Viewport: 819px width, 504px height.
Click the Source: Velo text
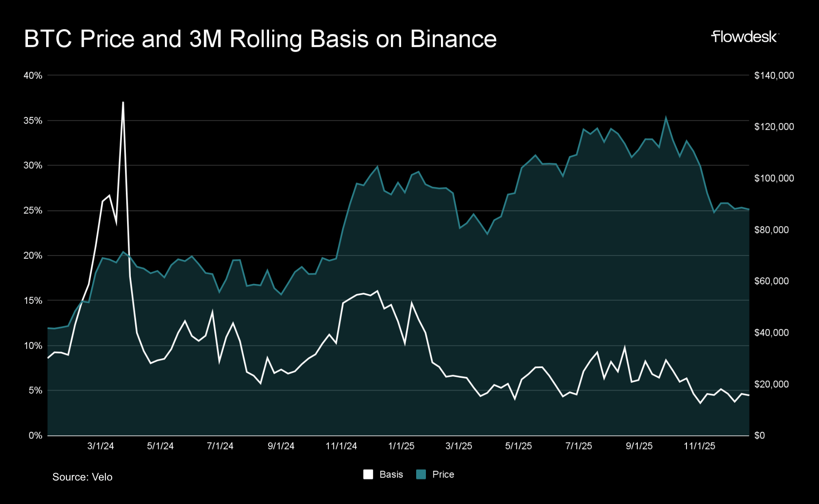pyautogui.click(x=82, y=477)
